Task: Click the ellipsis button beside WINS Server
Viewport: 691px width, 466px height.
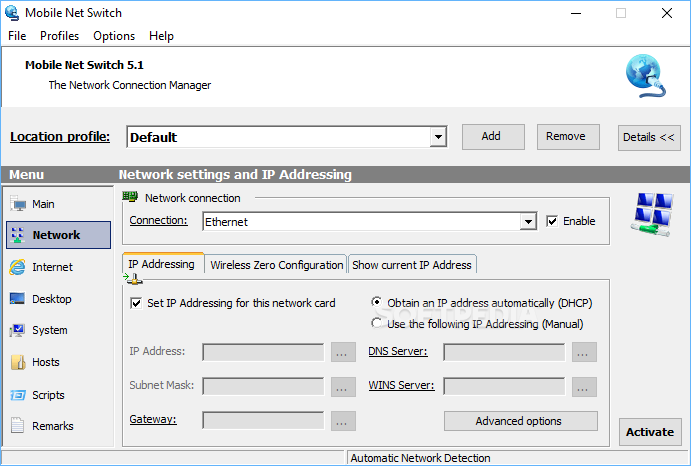Action: pyautogui.click(x=584, y=387)
